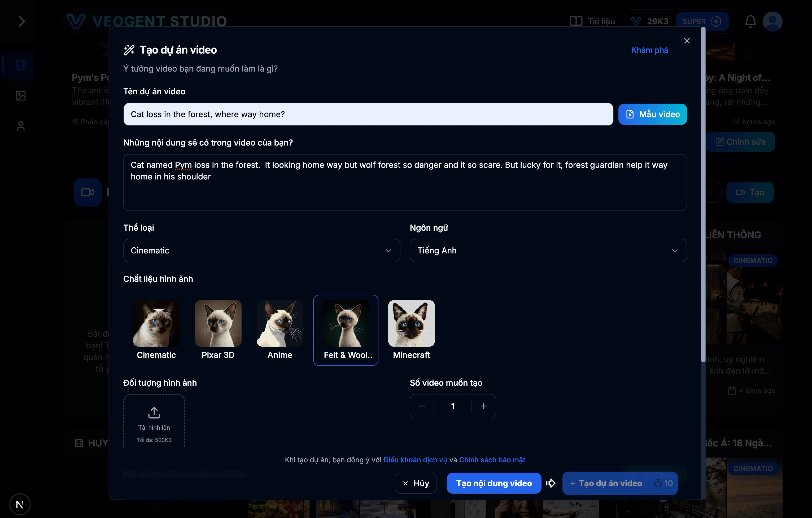
Task: Open the account section icon in the sidebar
Action: click(20, 125)
